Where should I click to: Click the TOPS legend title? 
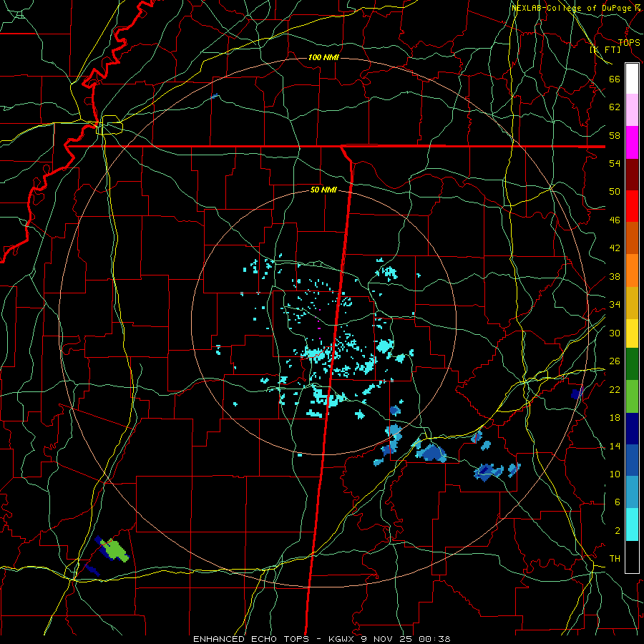(629, 43)
